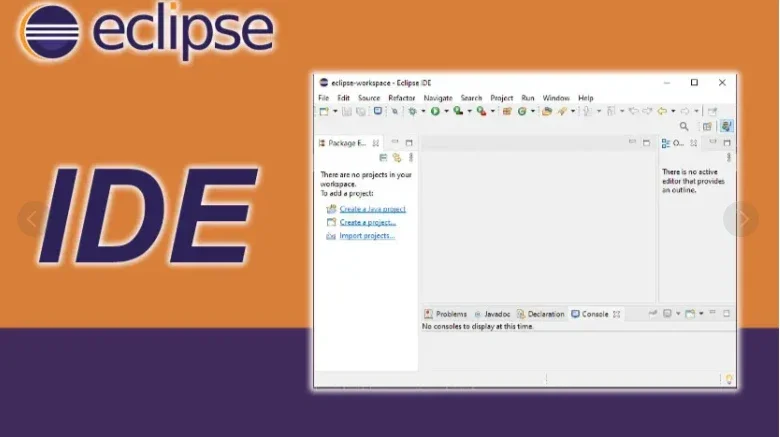Switch to the Problems tab
Screen dimensions: 780x437
(x=446, y=314)
